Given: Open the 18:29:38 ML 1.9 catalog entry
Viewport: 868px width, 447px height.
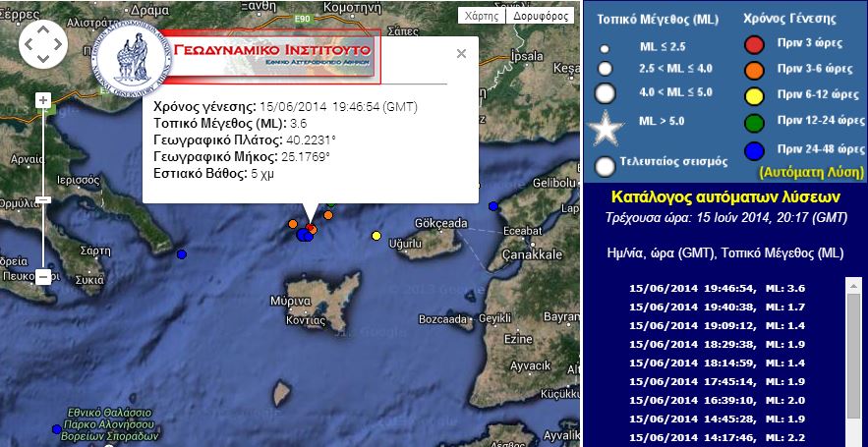Looking at the screenshot, I should click(717, 344).
